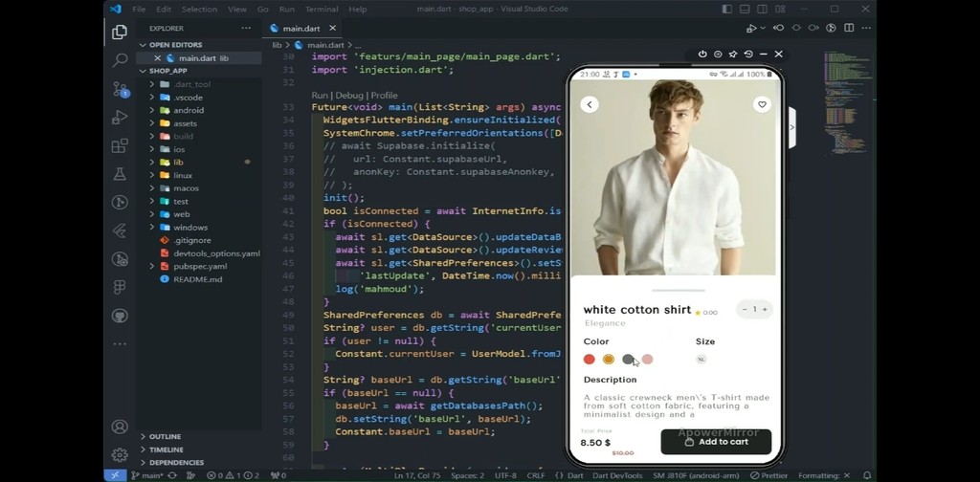Click the record icon on the mirror toolbar
980x482 pixels.
(x=718, y=55)
